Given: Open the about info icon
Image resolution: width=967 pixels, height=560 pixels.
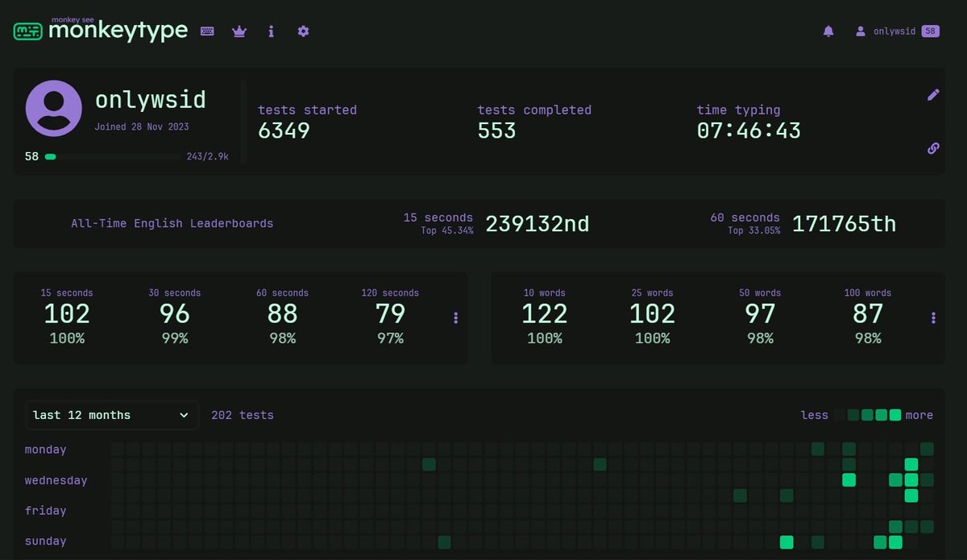Looking at the screenshot, I should (x=272, y=31).
